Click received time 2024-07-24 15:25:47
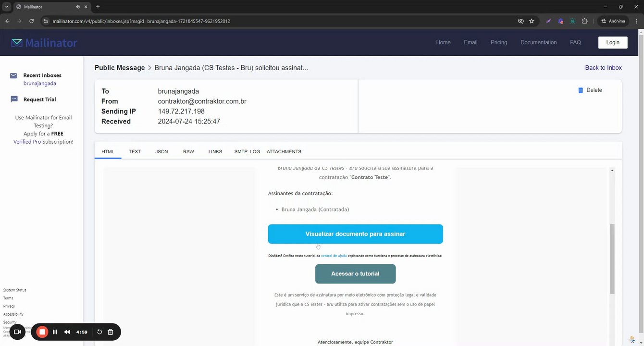644x346 pixels. pyautogui.click(x=189, y=122)
